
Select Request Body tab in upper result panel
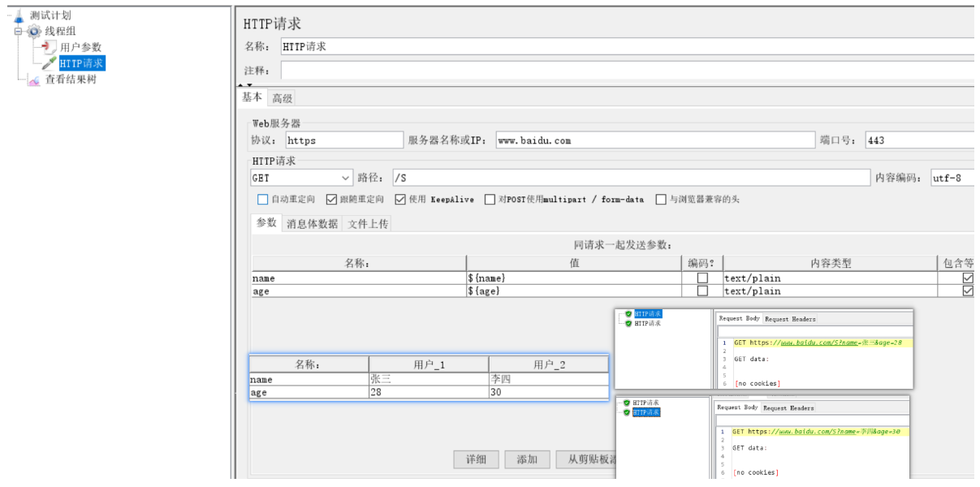pos(738,319)
